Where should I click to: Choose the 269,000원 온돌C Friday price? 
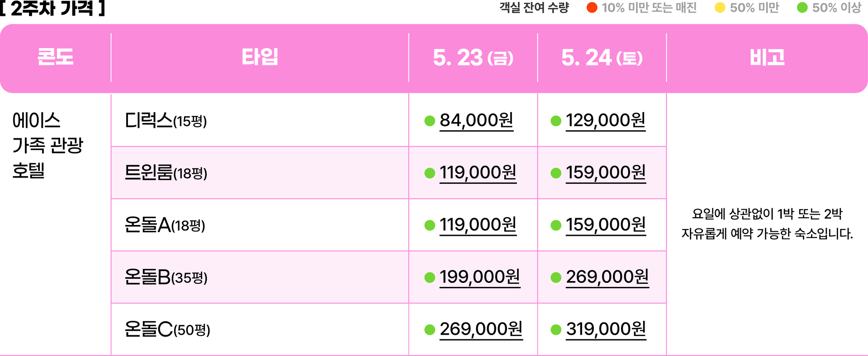click(x=481, y=329)
